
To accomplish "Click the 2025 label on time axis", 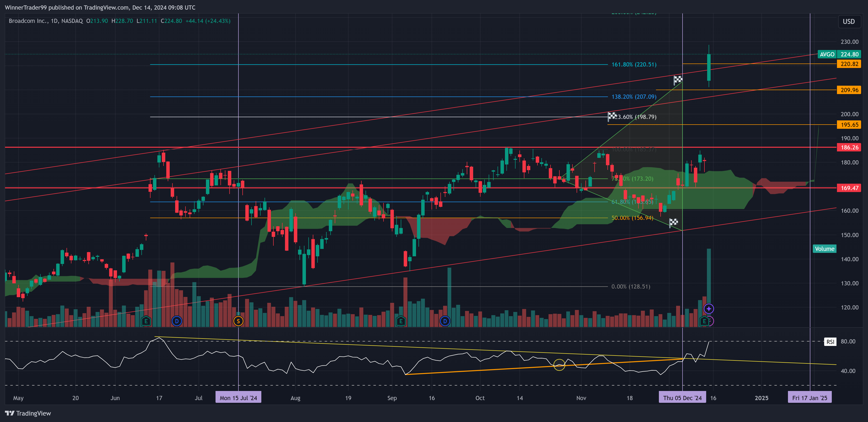I will pyautogui.click(x=761, y=398).
